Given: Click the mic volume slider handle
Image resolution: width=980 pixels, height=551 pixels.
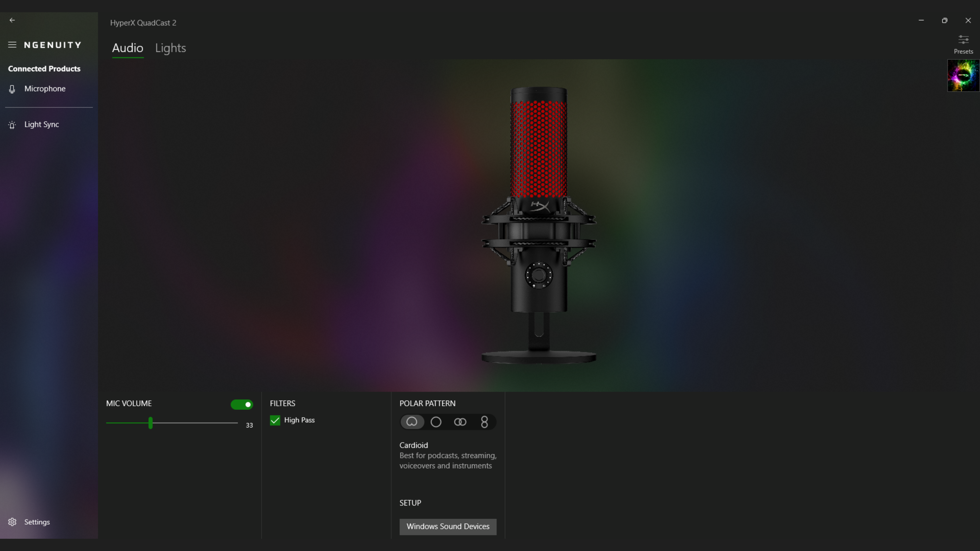Looking at the screenshot, I should 151,423.
